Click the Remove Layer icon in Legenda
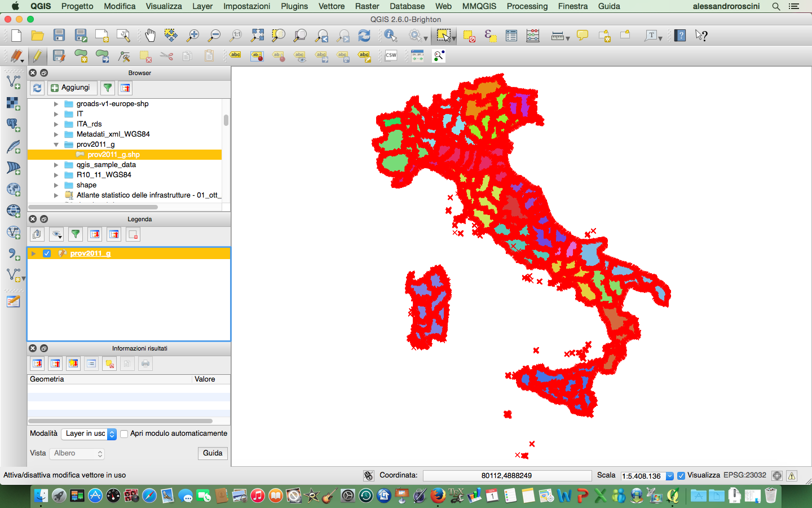The image size is (812, 508). [133, 234]
